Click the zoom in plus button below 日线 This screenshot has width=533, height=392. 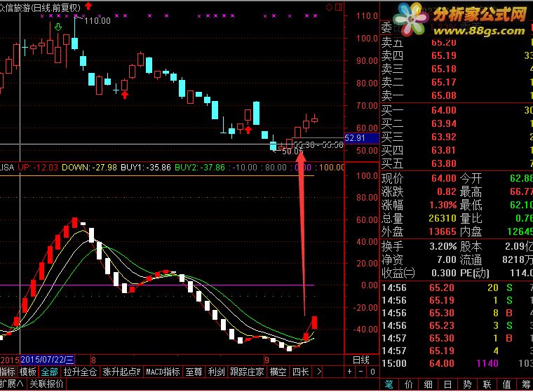pos(349,372)
